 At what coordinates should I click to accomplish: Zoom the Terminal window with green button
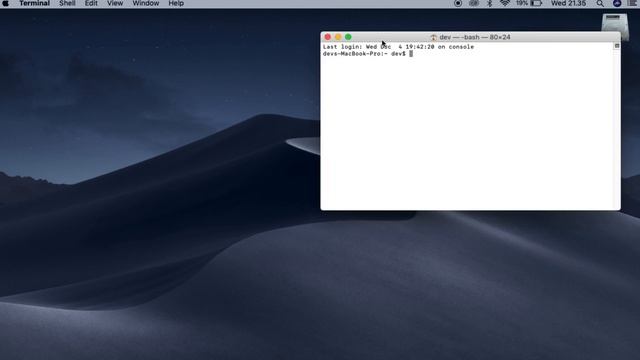click(348, 37)
